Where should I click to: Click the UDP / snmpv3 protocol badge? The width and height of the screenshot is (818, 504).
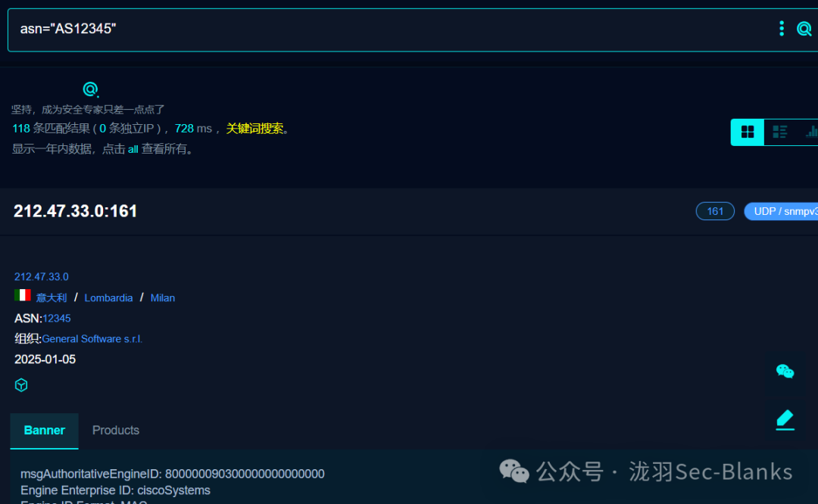782,211
